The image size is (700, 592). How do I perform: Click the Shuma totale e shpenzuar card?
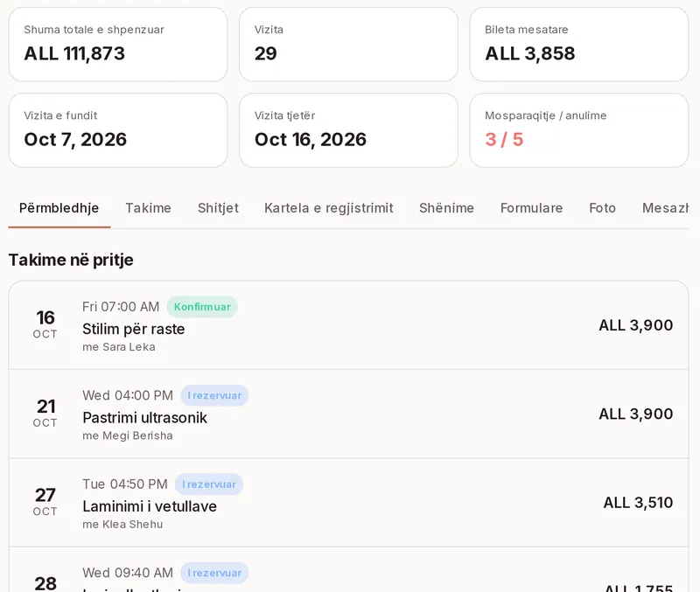[118, 45]
